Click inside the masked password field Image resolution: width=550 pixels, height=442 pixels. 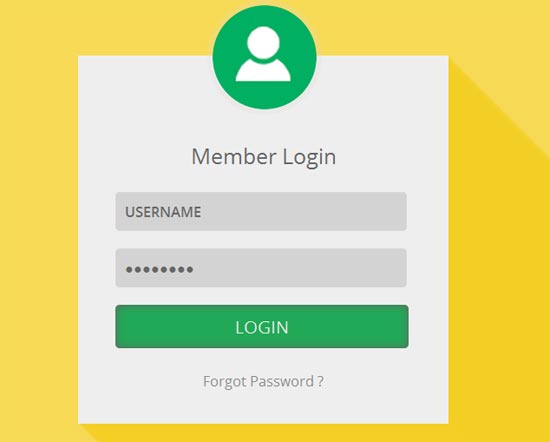coord(261,268)
